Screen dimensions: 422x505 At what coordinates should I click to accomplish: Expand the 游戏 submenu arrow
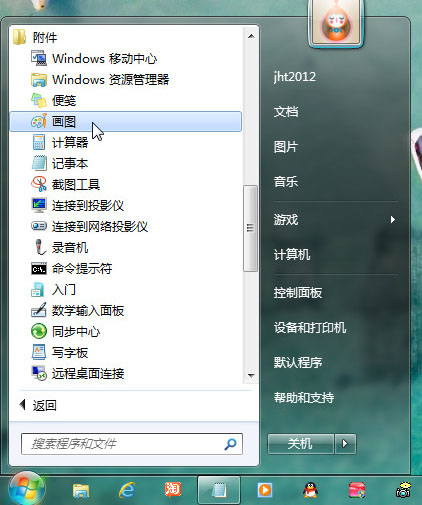tap(393, 219)
